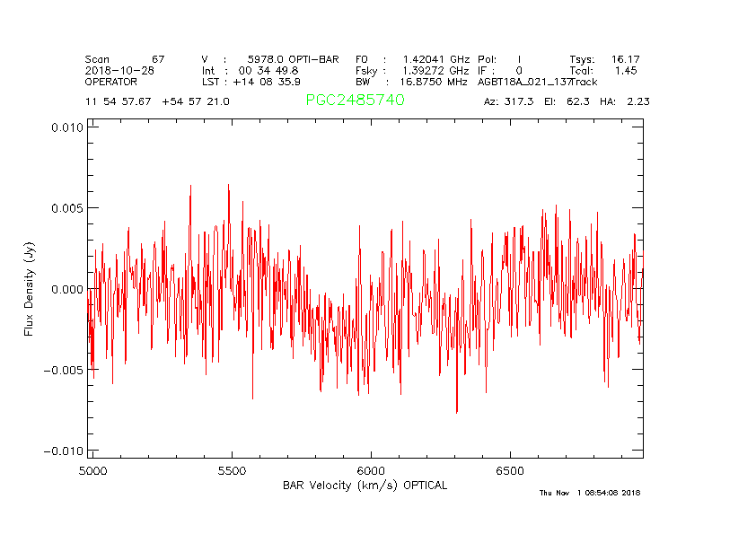Click the Flux Density (Jy) axis label
This screenshot has height=534, width=756.
coord(29,288)
